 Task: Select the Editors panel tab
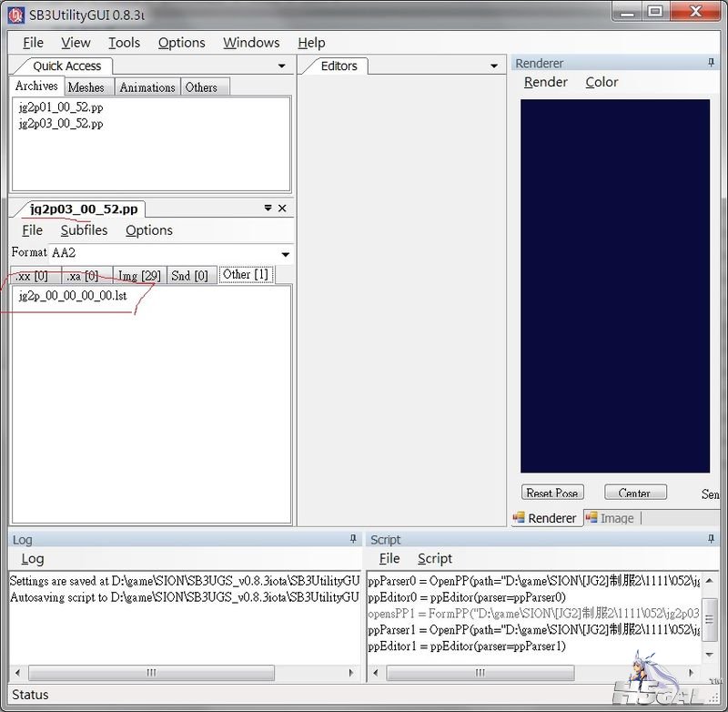click(x=339, y=66)
